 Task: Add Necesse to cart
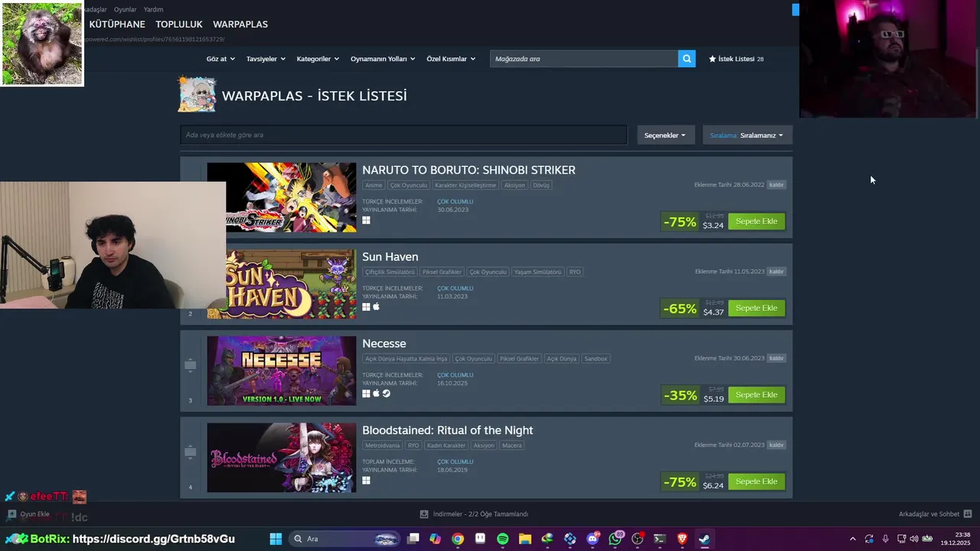tap(756, 395)
